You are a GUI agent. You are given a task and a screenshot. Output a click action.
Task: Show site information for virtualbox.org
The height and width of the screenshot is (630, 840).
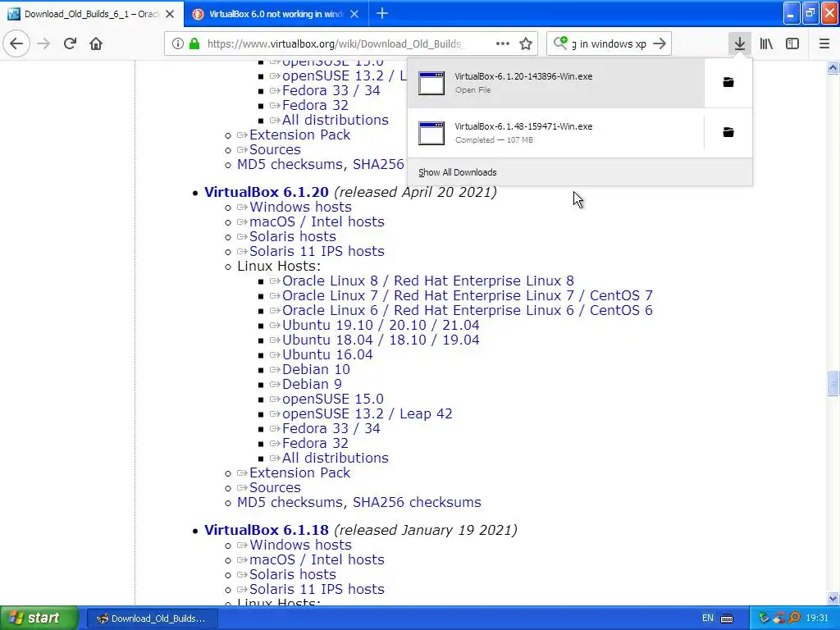pos(178,43)
